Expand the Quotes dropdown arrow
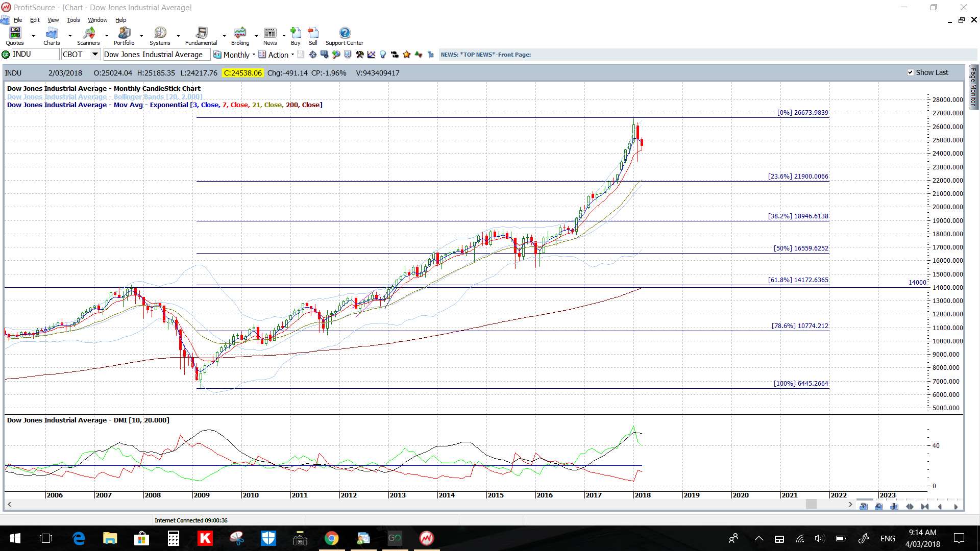This screenshot has height=551, width=980. [x=33, y=36]
